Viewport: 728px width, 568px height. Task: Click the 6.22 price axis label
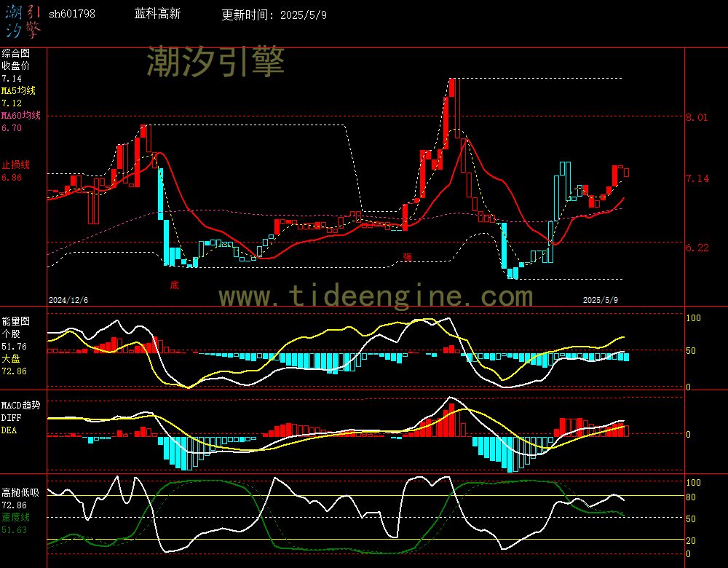pyautogui.click(x=697, y=248)
